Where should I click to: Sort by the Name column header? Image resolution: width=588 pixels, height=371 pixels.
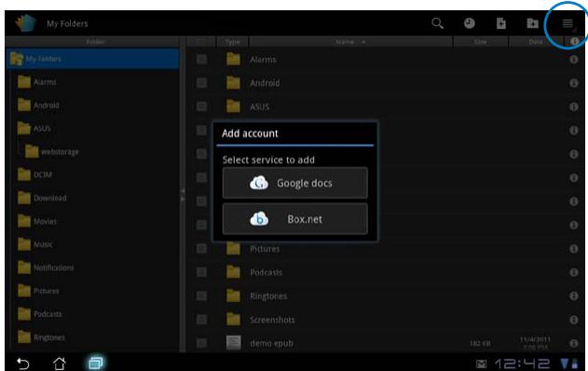point(350,42)
